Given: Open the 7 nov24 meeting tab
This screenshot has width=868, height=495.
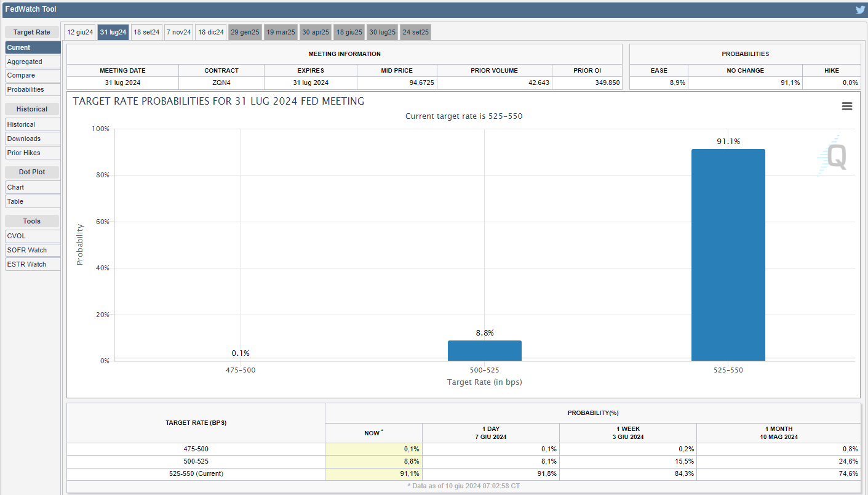Looking at the screenshot, I should [x=178, y=32].
